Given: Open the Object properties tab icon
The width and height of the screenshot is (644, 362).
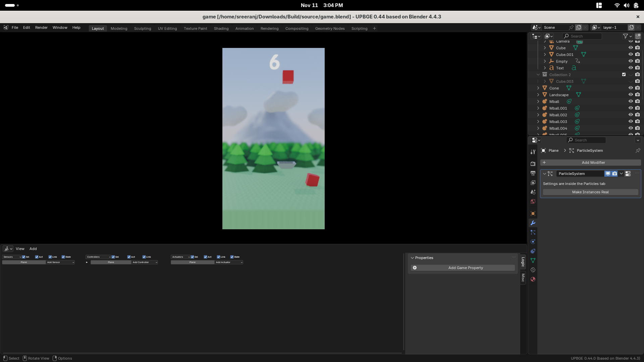Looking at the screenshot, I should [533, 214].
